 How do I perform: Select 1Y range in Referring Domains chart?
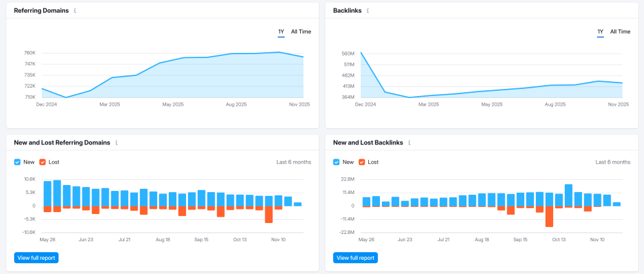click(281, 32)
